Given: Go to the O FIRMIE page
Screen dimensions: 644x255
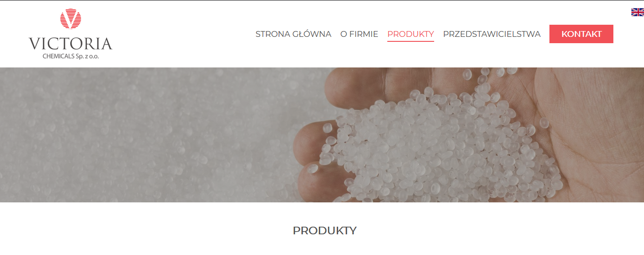Looking at the screenshot, I should (x=359, y=34).
